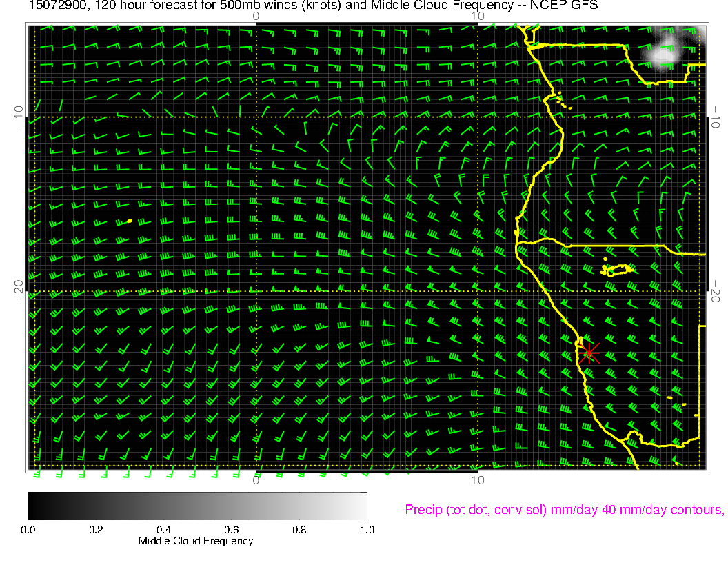Click the right axis latitude label -20
This screenshot has height=563, width=728.
(716, 291)
